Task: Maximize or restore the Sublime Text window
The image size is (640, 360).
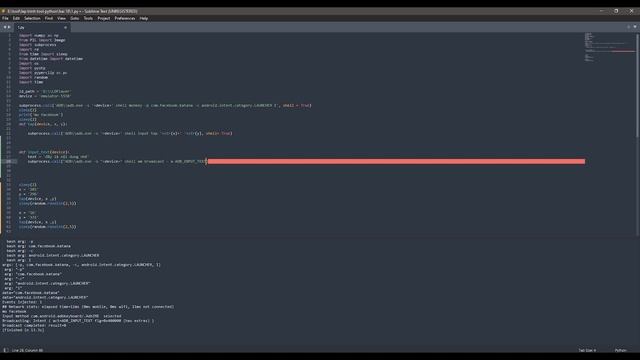Action: pos(616,11)
